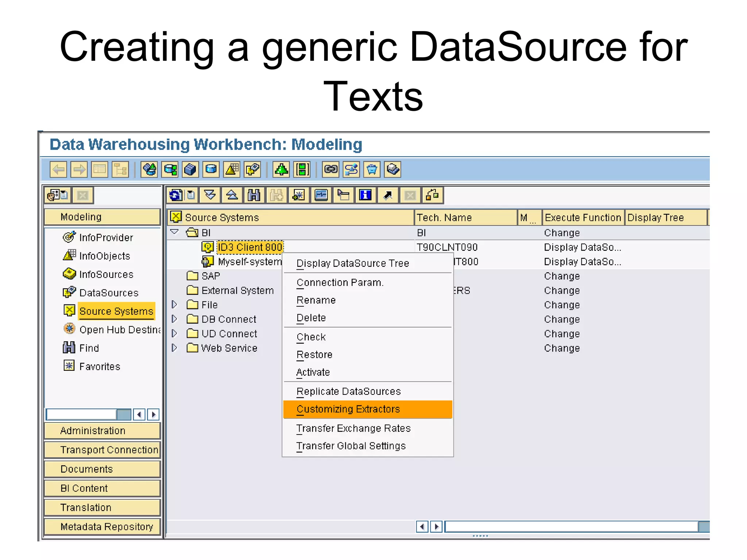This screenshot has height=560, width=747.
Task: Click the chain link toolbar icon
Action: pyautogui.click(x=331, y=170)
